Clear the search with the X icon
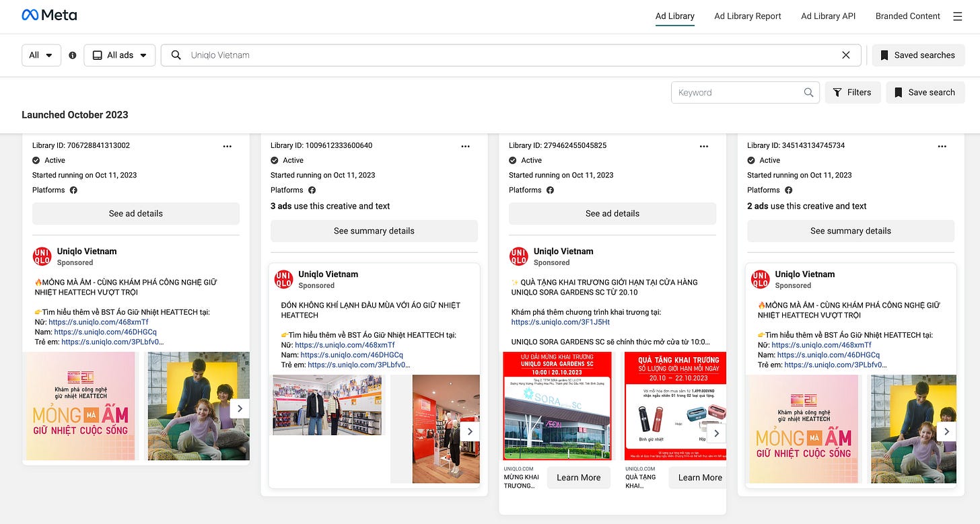This screenshot has height=524, width=980. coord(846,55)
